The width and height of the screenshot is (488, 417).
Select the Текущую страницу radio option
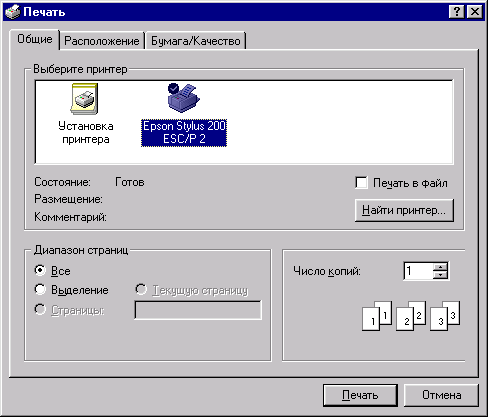[x=141, y=289]
